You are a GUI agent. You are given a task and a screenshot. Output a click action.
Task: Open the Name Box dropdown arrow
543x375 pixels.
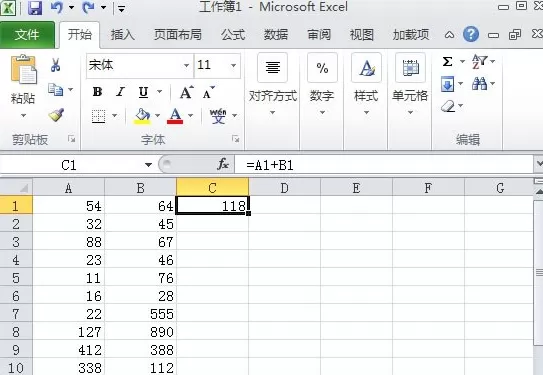pyautogui.click(x=148, y=165)
